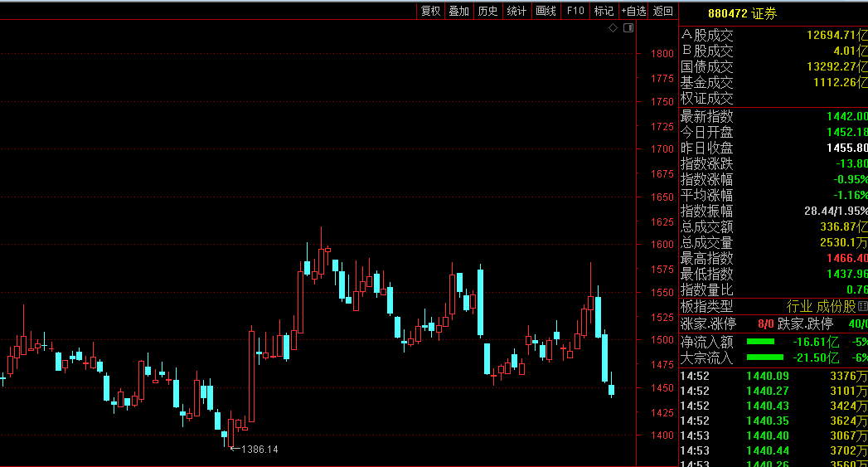Viewport: 868px width, 467px height.
Task: Click the 板指类型 label
Action: 706,306
